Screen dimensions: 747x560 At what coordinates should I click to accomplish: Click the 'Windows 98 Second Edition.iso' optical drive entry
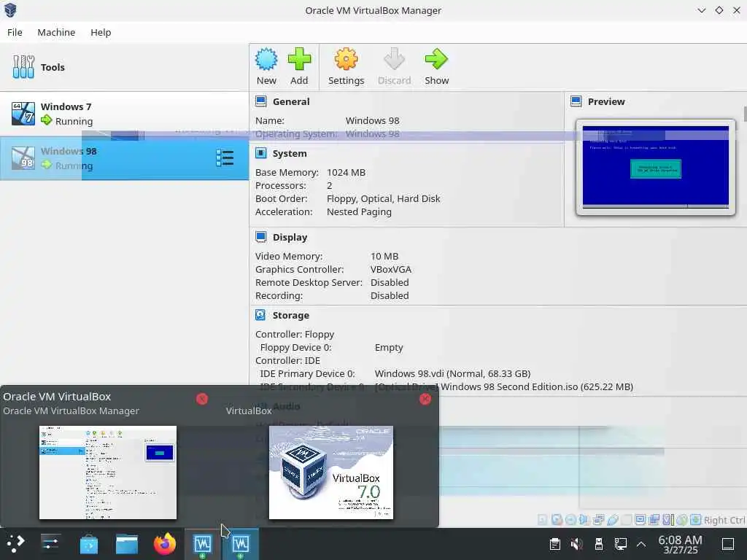(504, 386)
